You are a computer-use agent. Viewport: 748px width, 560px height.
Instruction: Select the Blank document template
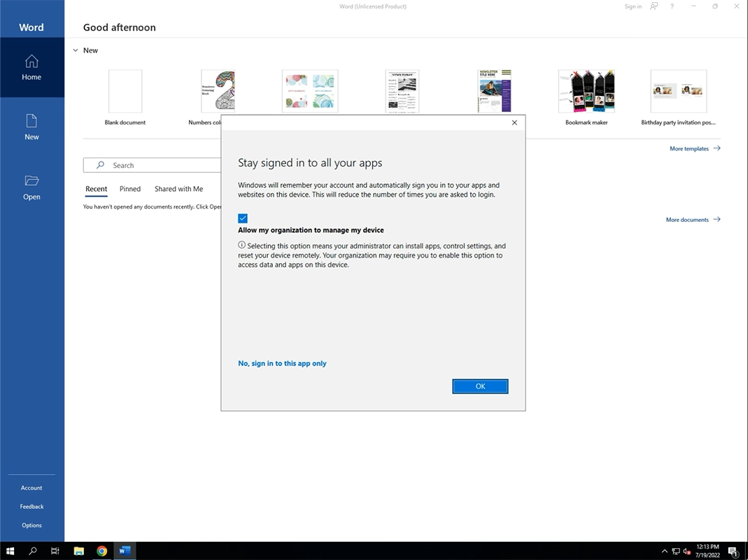click(125, 97)
